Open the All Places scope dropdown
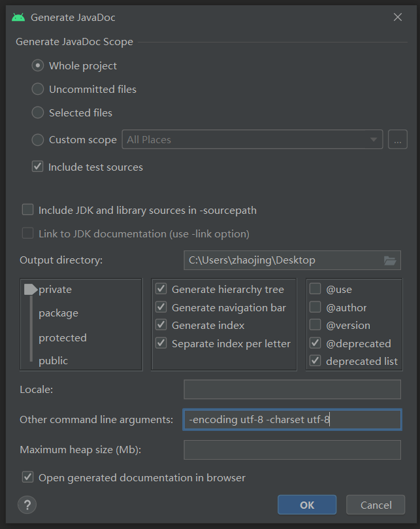The image size is (420, 529). click(x=252, y=139)
